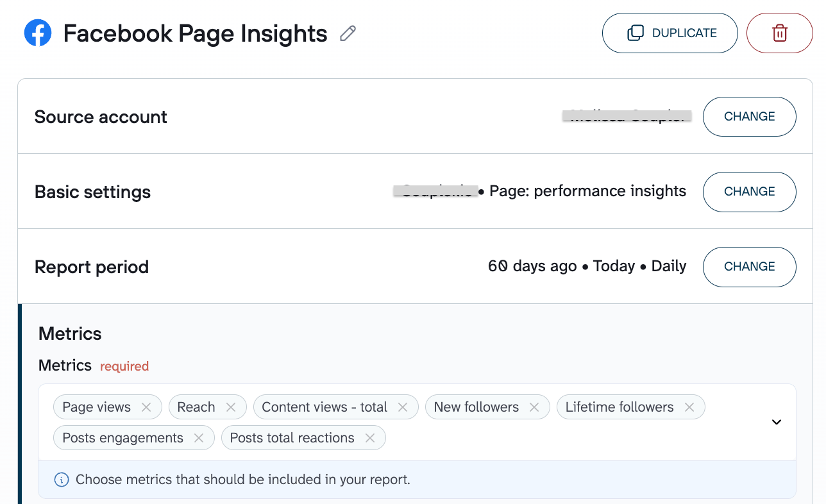826x504 pixels.
Task: Remove the Posts total reactions chip
Action: point(370,438)
